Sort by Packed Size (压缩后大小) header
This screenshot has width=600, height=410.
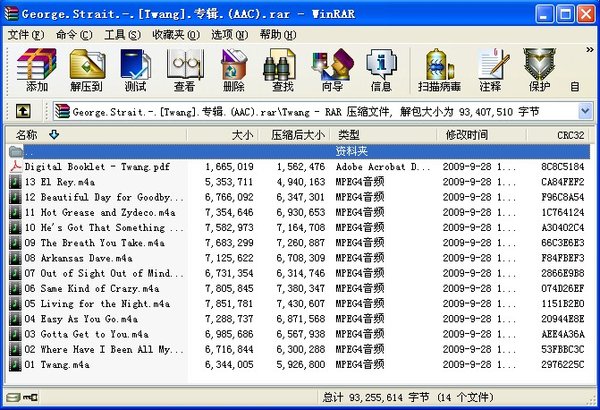295,135
